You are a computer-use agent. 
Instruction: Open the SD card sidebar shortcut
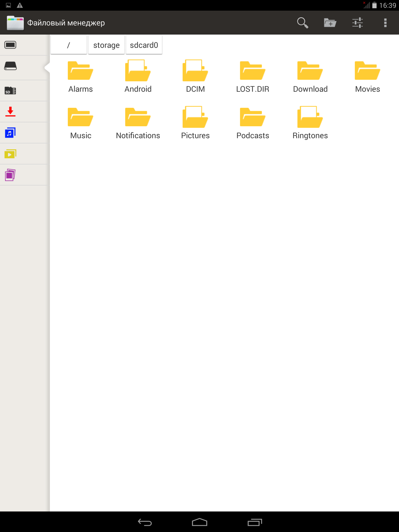point(10,91)
